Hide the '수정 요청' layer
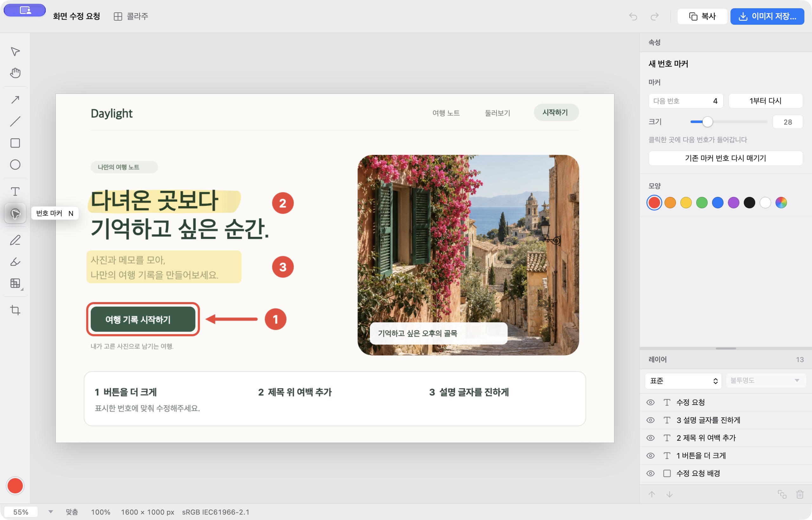The height and width of the screenshot is (520, 812). (651, 402)
